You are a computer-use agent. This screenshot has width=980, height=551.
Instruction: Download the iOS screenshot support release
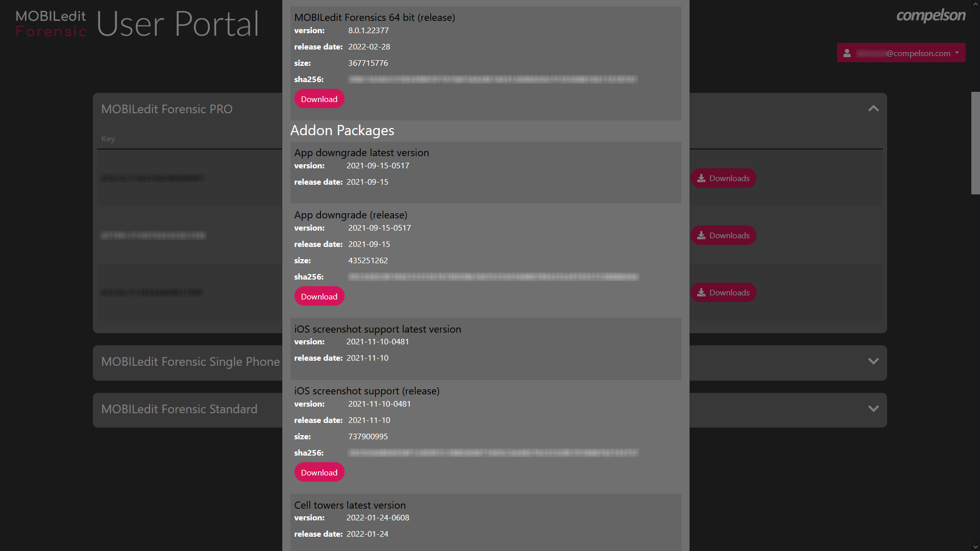click(x=319, y=472)
